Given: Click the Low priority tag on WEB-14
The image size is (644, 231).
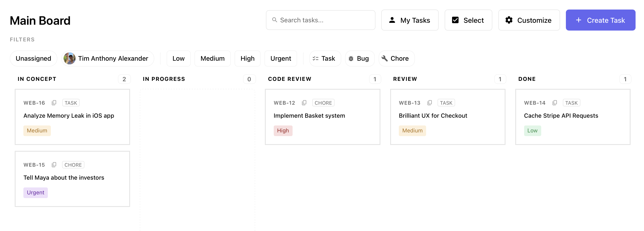Looking at the screenshot, I should click(532, 131).
